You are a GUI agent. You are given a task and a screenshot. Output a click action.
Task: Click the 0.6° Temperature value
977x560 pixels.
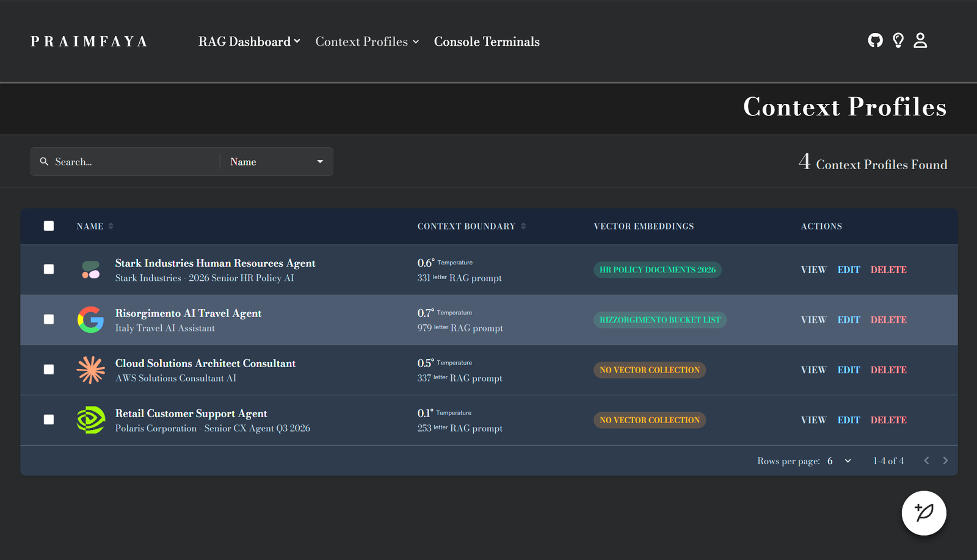(445, 263)
